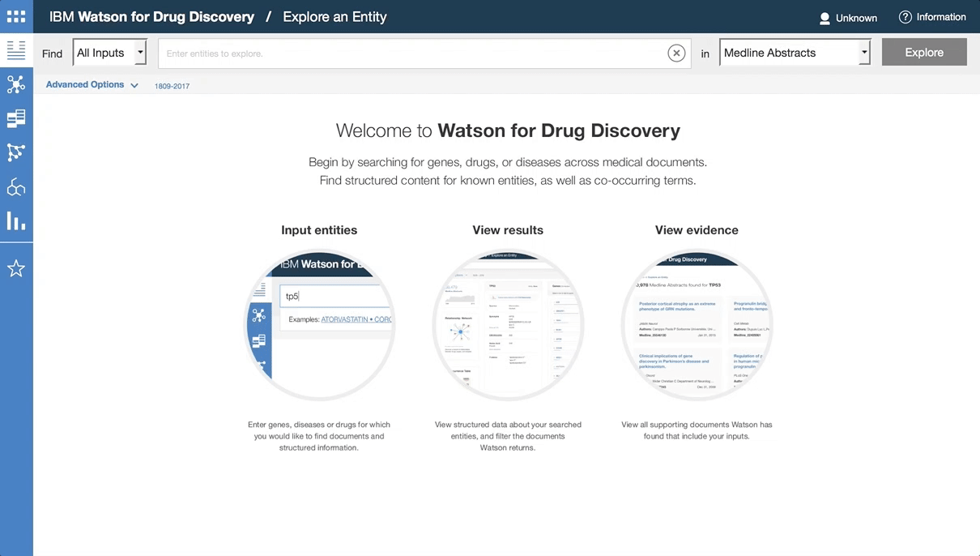Viewport: 980px width, 556px height.
Task: Click the View evidence preview thumbnail
Action: [697, 324]
